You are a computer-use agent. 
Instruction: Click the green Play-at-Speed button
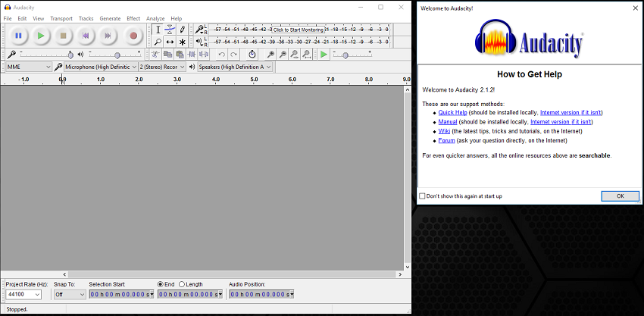pos(324,55)
